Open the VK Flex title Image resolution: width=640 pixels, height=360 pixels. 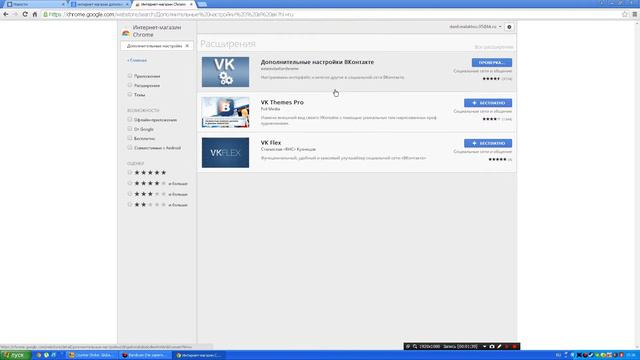coord(271,143)
